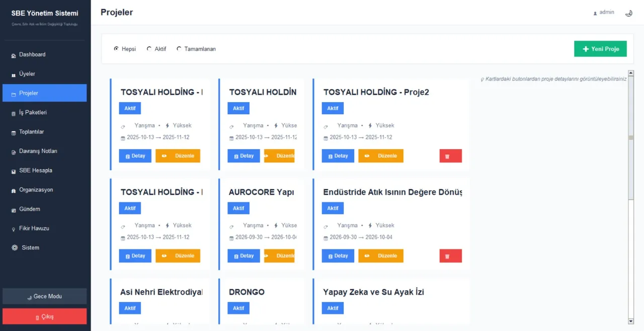Click Aktif badge on DRONGO card
644x331 pixels.
pyautogui.click(x=238, y=308)
